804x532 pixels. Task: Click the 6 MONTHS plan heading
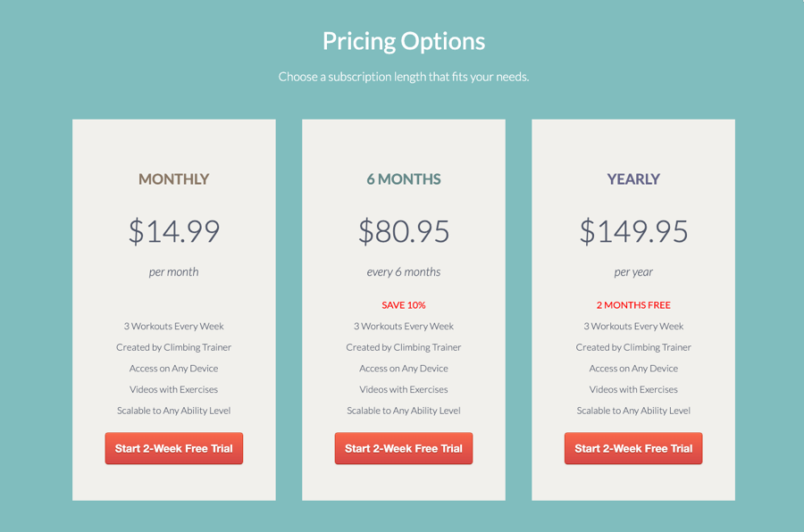coord(404,179)
